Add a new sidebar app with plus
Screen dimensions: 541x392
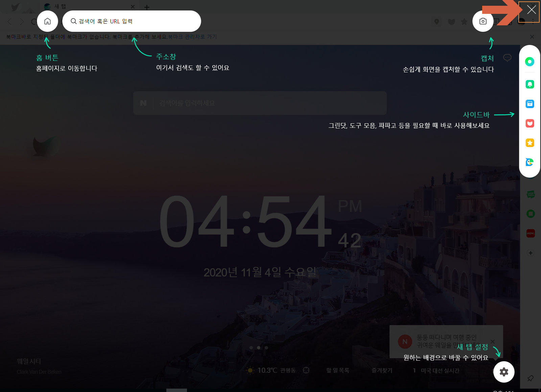click(531, 253)
